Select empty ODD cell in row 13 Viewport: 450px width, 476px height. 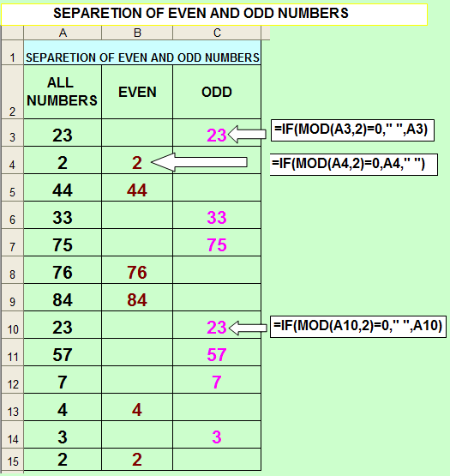point(217,407)
